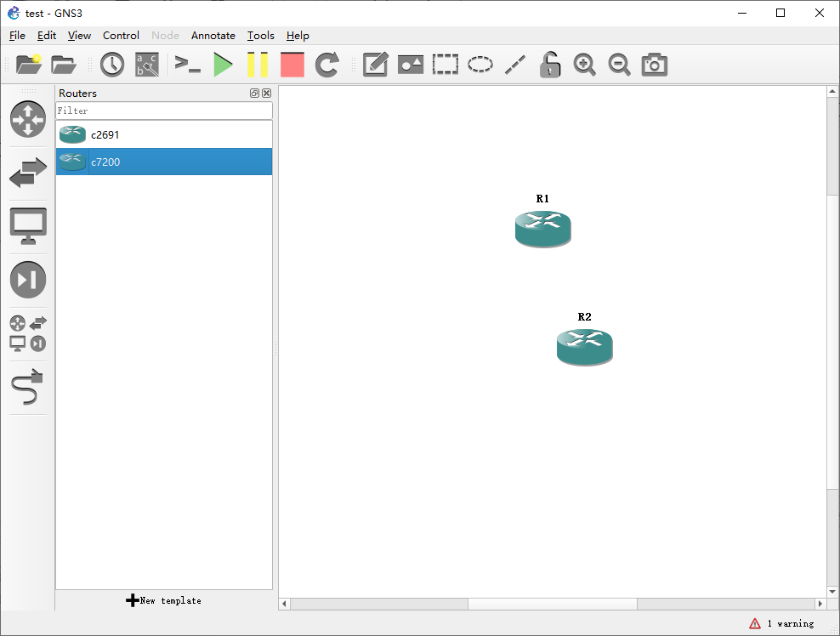Select the Draw rectangle tool

446,65
